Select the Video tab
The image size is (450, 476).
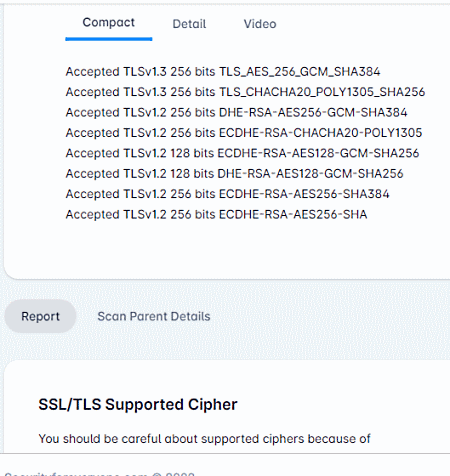coord(260,24)
